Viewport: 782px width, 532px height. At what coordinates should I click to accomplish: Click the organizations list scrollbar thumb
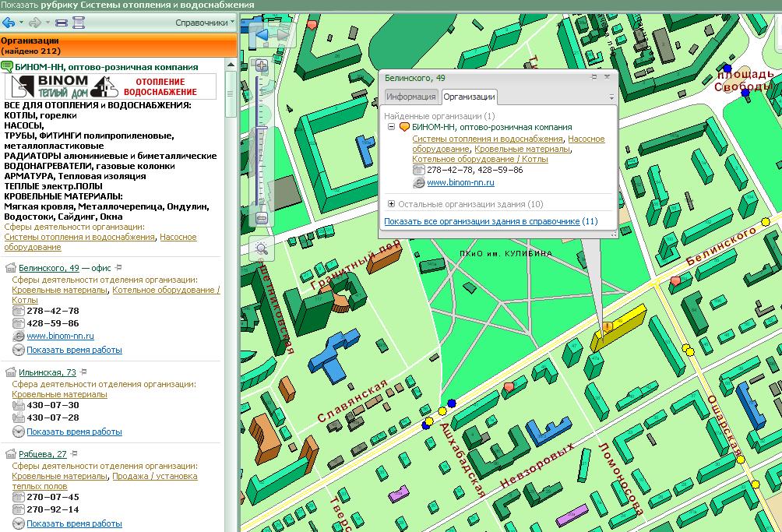231,93
